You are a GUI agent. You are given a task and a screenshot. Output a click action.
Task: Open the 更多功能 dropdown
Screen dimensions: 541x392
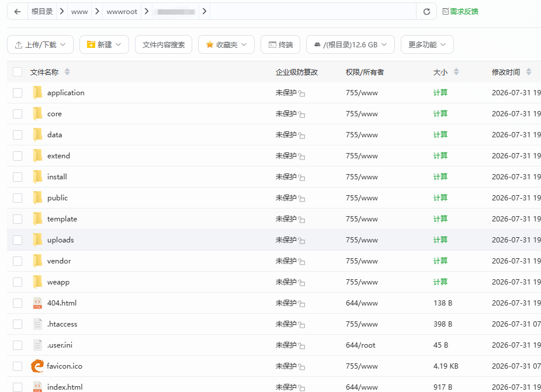tap(427, 44)
